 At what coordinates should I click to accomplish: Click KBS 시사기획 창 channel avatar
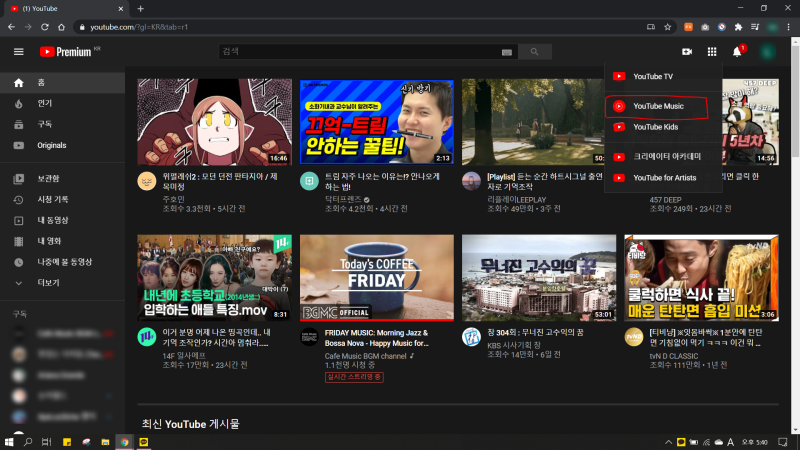(471, 337)
